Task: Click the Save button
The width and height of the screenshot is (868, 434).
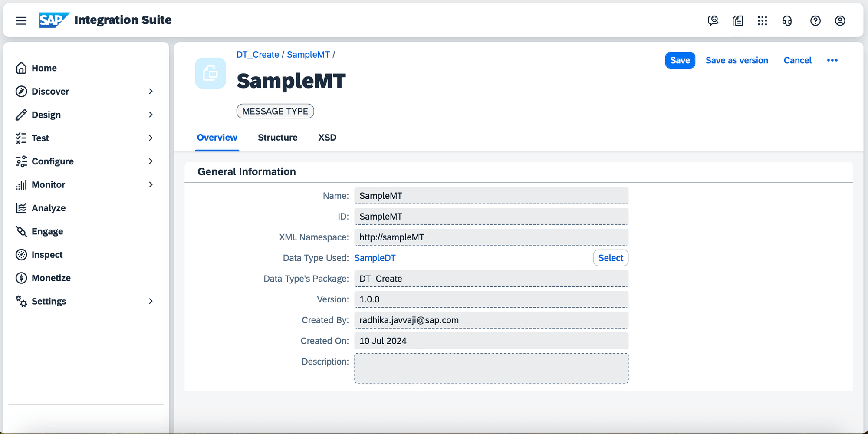Action: (x=680, y=60)
